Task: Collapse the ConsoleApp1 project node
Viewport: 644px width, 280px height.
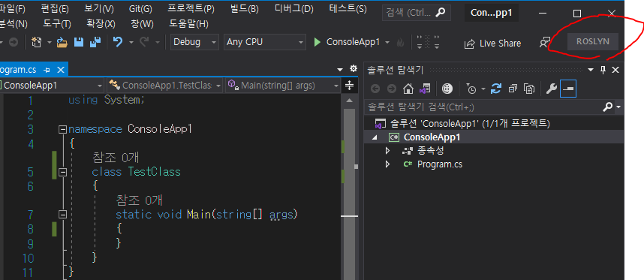Action: (x=374, y=137)
